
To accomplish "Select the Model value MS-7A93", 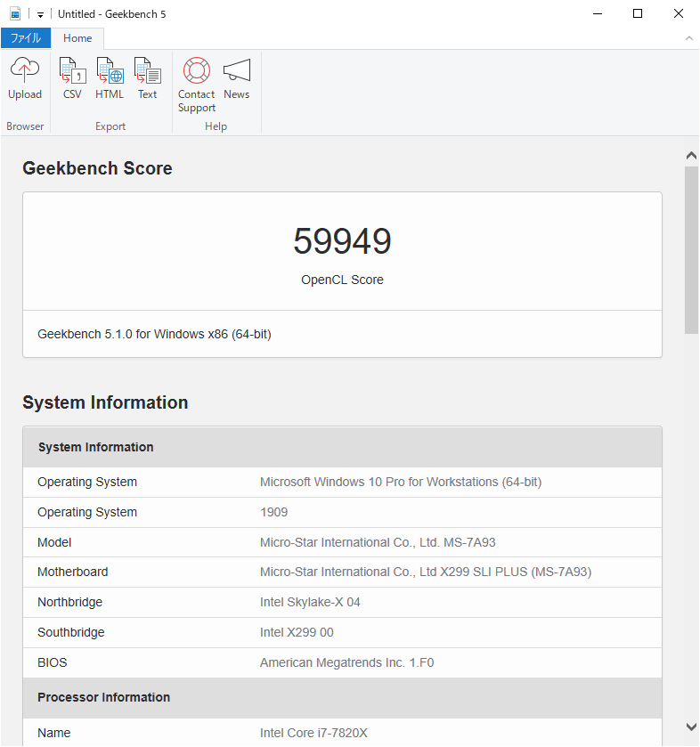I will 378,542.
